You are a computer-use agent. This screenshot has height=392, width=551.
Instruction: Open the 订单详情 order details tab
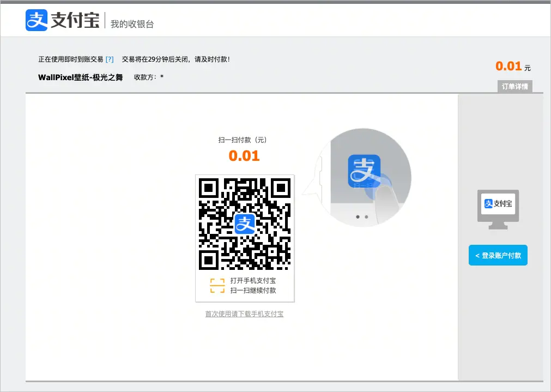[x=515, y=87]
